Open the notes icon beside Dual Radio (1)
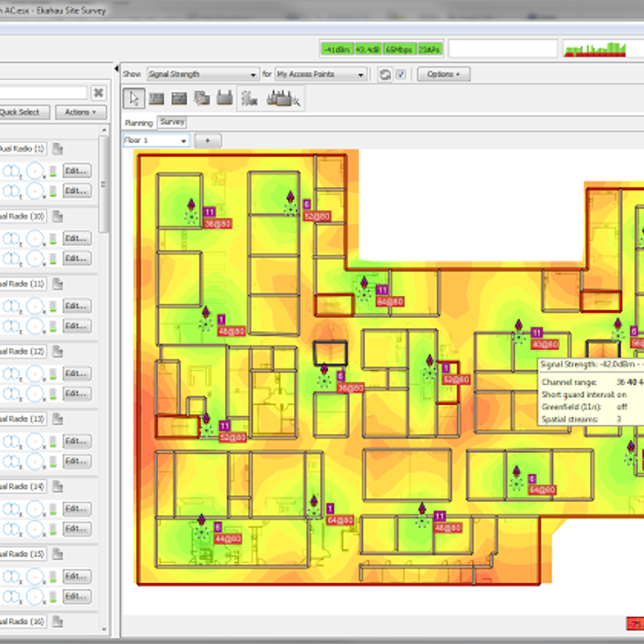 pyautogui.click(x=57, y=149)
